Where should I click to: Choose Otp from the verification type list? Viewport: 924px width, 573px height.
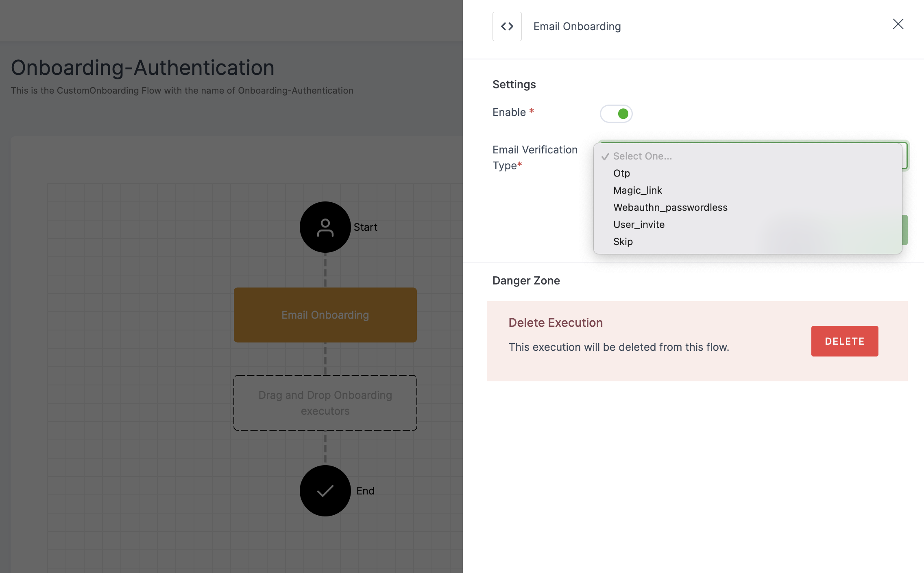(747, 173)
